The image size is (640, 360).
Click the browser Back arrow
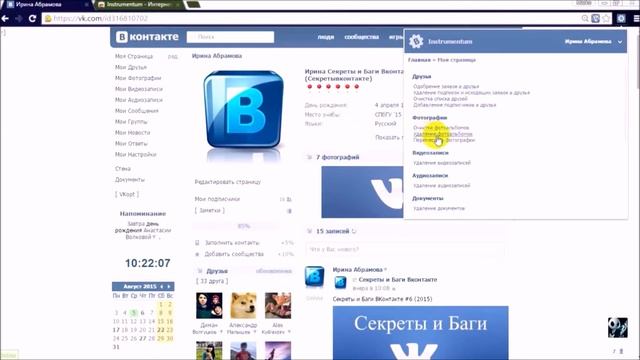5,18
